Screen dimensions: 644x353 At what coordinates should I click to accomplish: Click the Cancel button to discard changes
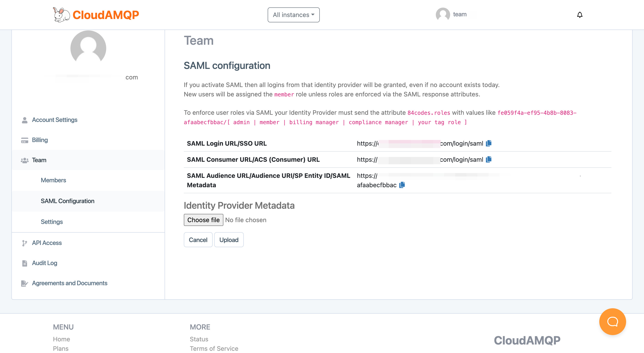[x=197, y=240]
